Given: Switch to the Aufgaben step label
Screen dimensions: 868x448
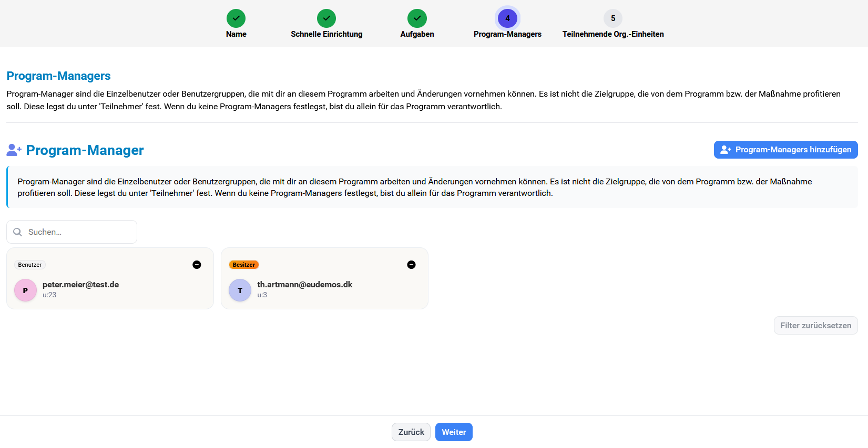Looking at the screenshot, I should [x=417, y=34].
